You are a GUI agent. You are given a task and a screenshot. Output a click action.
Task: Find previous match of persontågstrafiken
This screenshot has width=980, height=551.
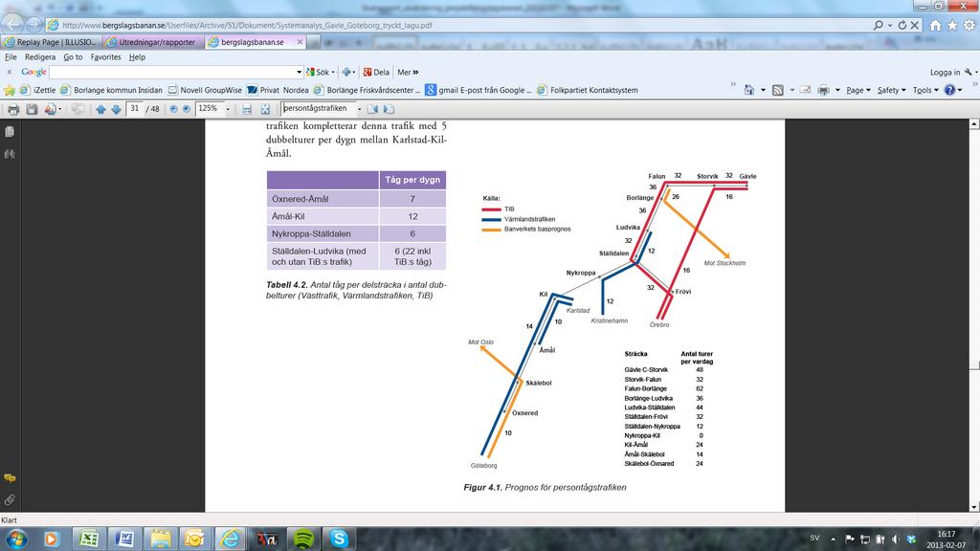372,109
